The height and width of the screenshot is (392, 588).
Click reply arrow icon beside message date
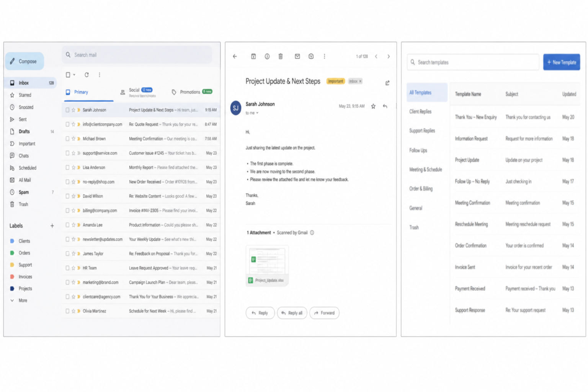(385, 106)
